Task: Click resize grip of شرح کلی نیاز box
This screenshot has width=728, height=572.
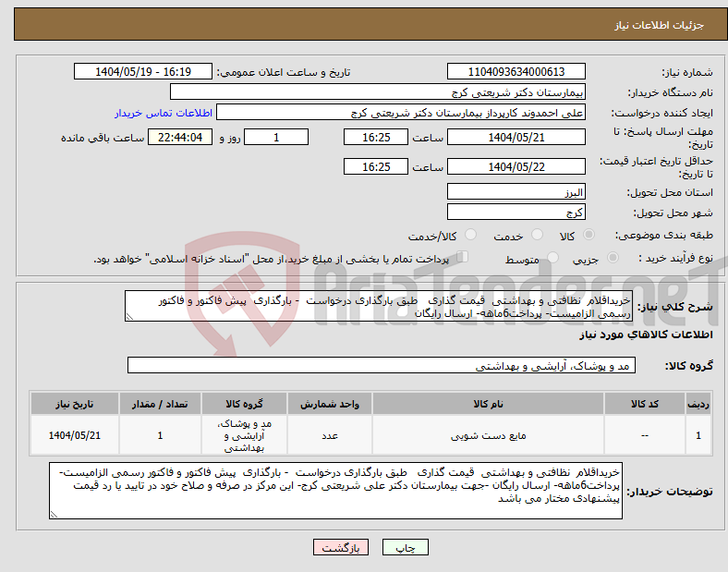Action: [x=129, y=317]
